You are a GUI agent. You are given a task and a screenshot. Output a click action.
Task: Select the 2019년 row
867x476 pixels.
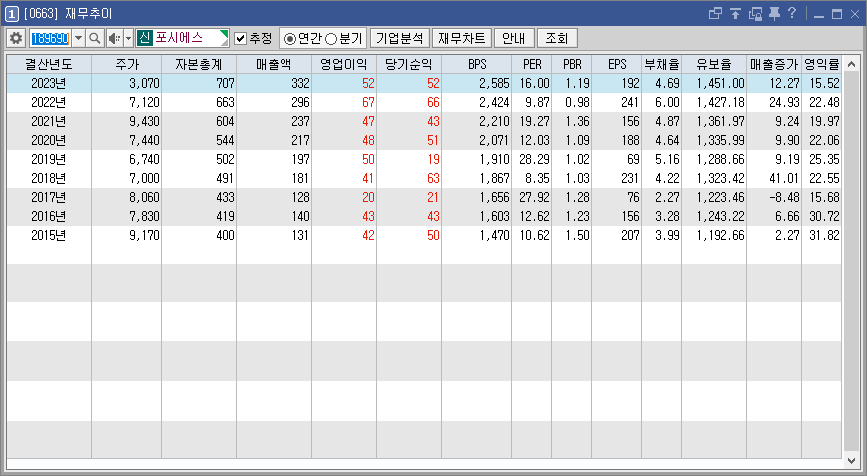424,159
